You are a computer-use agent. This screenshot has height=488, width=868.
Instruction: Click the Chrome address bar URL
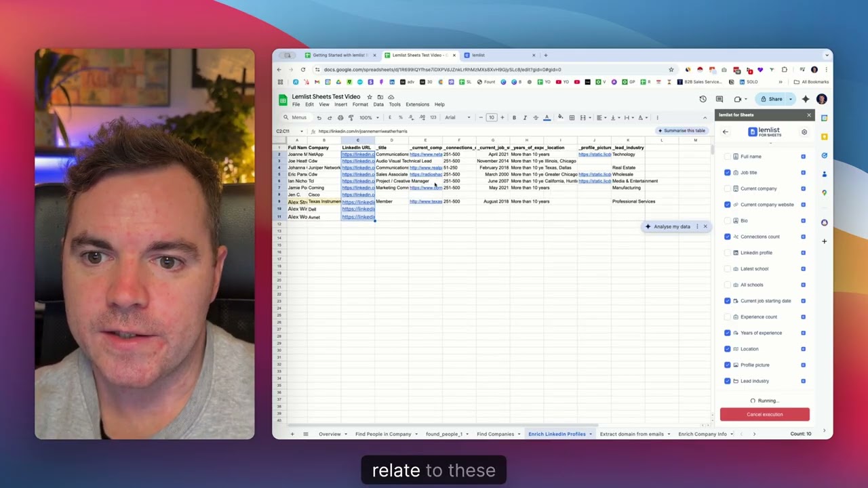(442, 69)
